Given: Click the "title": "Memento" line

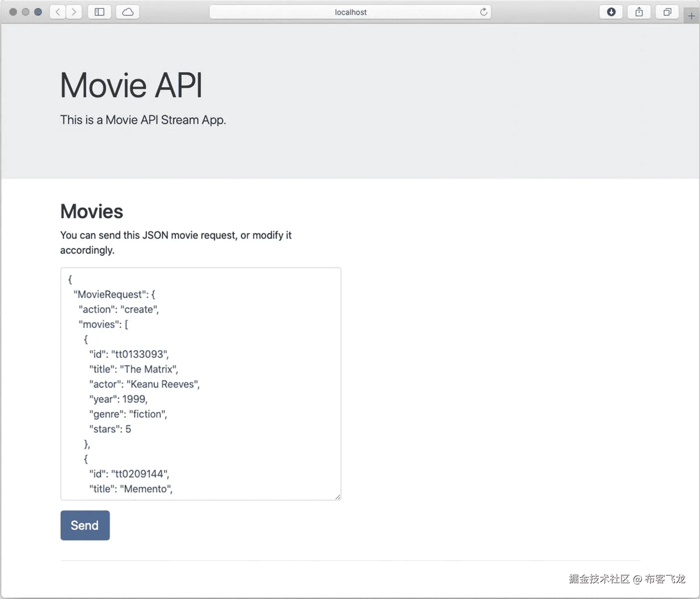Looking at the screenshot, I should coord(131,489).
